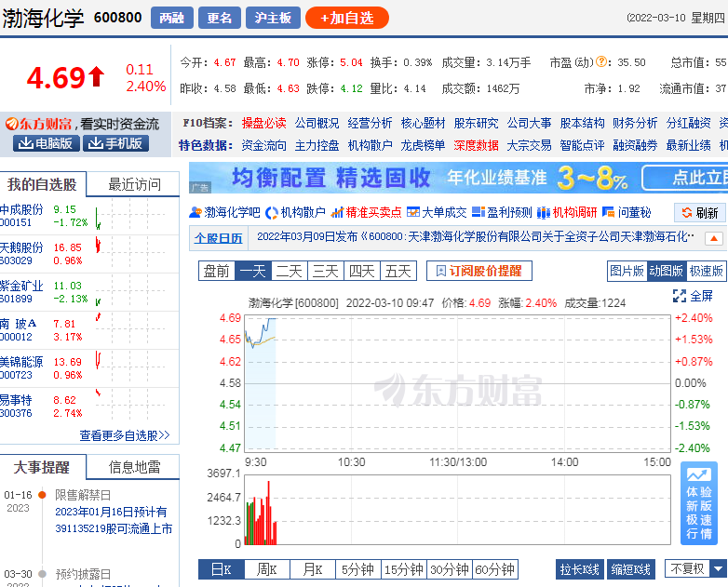The width and height of the screenshot is (728, 587).
Task: Open 操盘必读 F10 link
Action: [x=263, y=124]
